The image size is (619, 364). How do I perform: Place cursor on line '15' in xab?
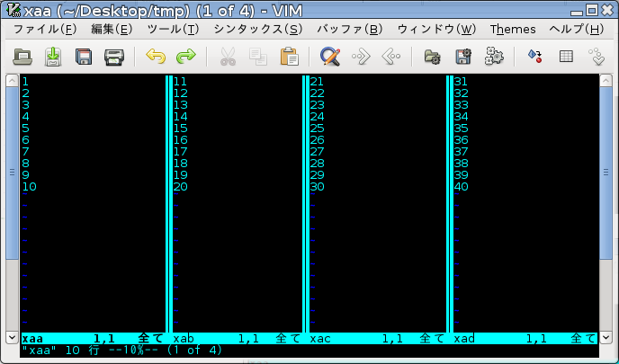(x=181, y=129)
